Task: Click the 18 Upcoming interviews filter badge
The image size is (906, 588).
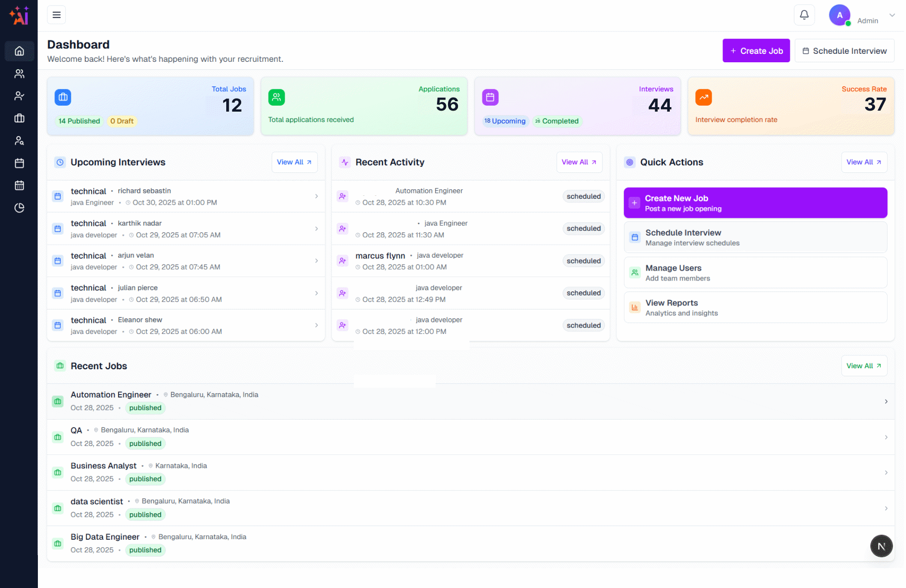Action: pos(505,121)
